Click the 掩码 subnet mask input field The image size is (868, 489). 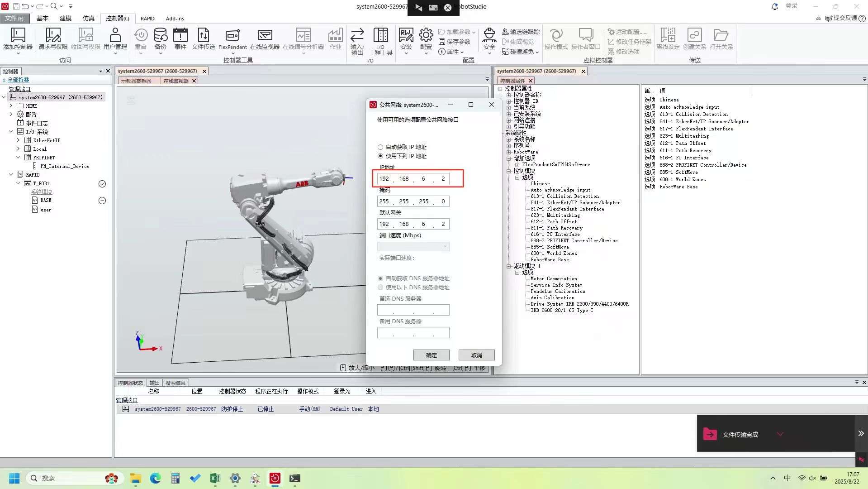pyautogui.click(x=413, y=201)
